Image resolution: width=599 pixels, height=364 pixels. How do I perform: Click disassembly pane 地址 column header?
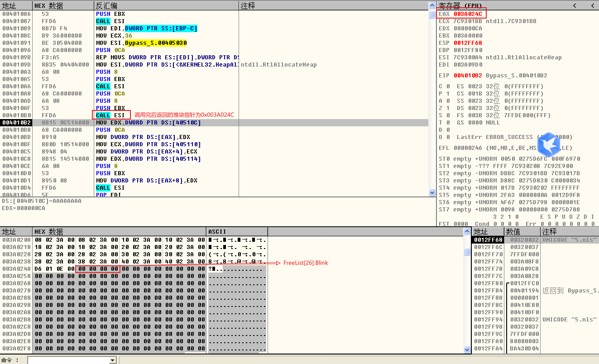[16, 5]
